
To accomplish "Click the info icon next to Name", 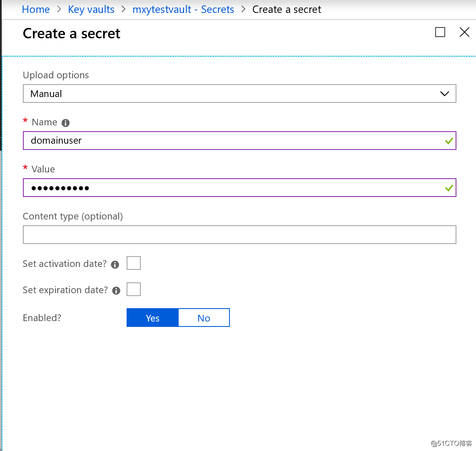I will pos(65,123).
